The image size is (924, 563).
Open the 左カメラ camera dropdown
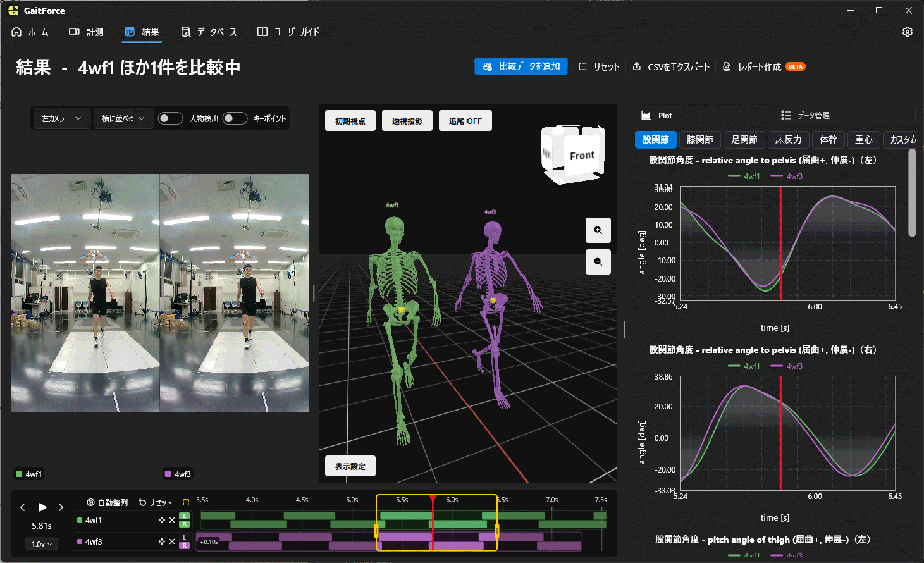tap(61, 118)
